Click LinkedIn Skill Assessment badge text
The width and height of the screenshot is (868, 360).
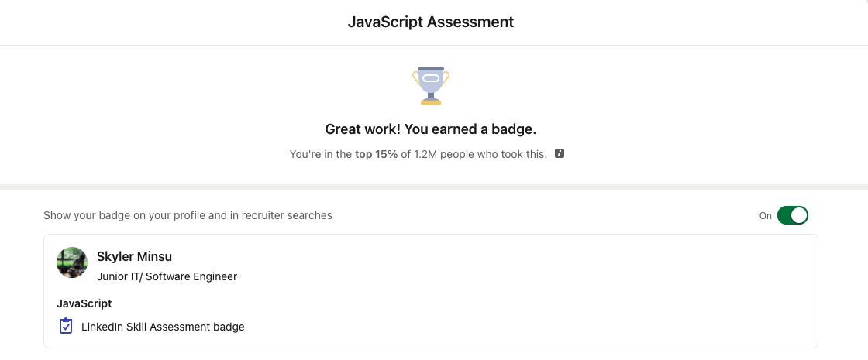[x=163, y=327]
